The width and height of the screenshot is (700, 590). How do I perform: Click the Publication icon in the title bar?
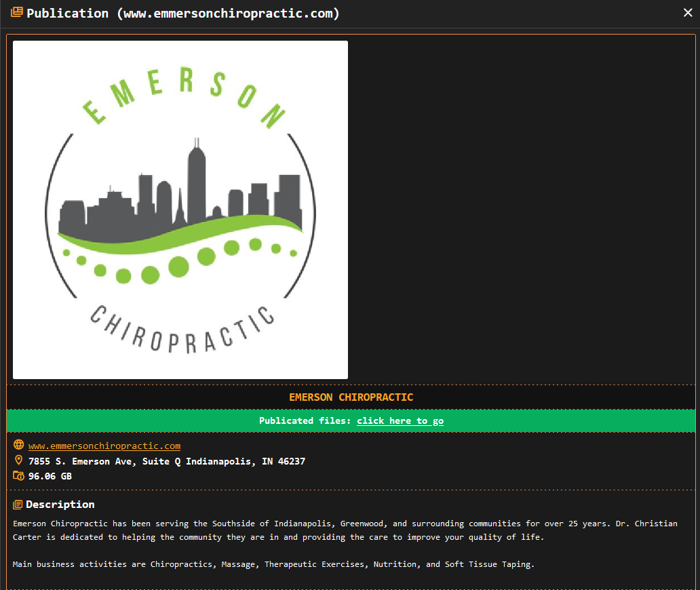(x=16, y=13)
